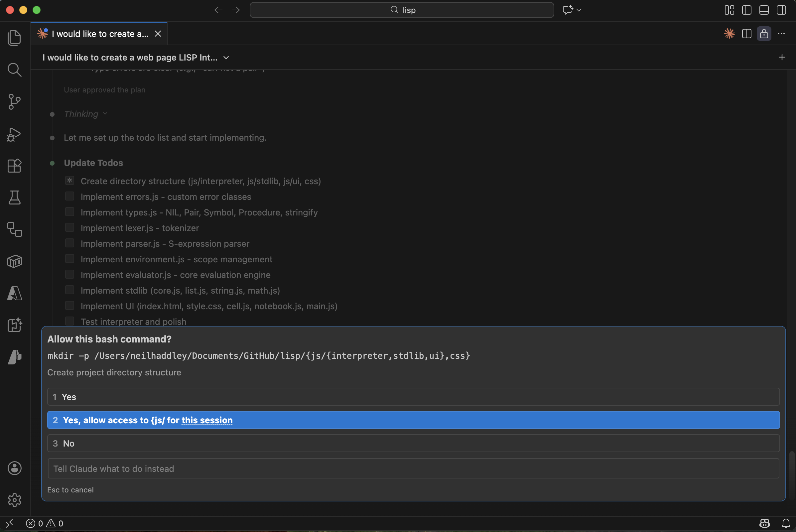Open Run and Debug view
This screenshot has width=796, height=532.
pyautogui.click(x=14, y=134)
